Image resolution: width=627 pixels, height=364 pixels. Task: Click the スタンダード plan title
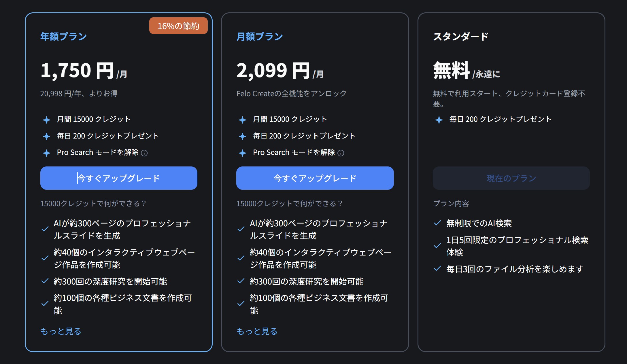point(461,37)
